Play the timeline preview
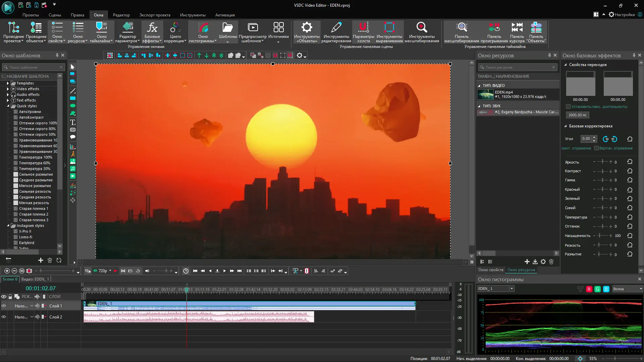This screenshot has width=644, height=362. tap(224, 271)
